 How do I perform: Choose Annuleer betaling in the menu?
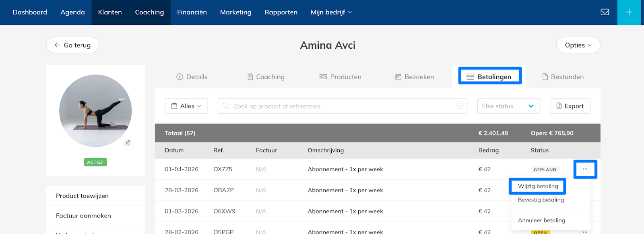[x=541, y=220]
